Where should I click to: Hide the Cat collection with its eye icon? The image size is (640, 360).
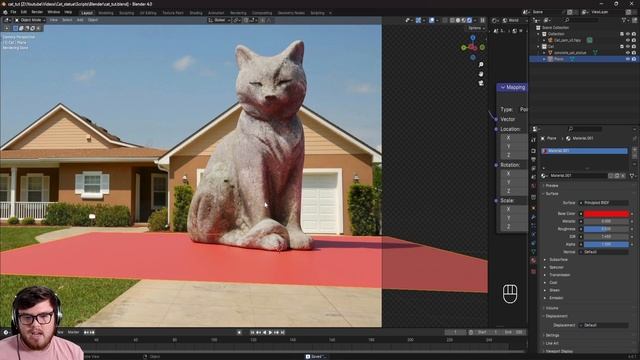coord(628,47)
